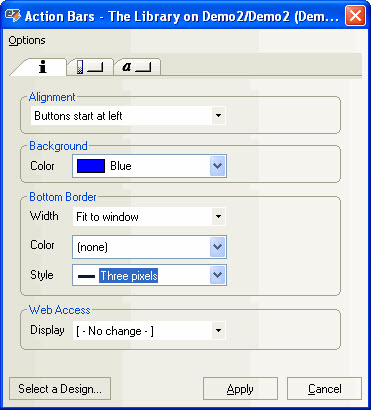Click the '[ - No change - ]' display field
The height and width of the screenshot is (410, 371).
coord(149,331)
